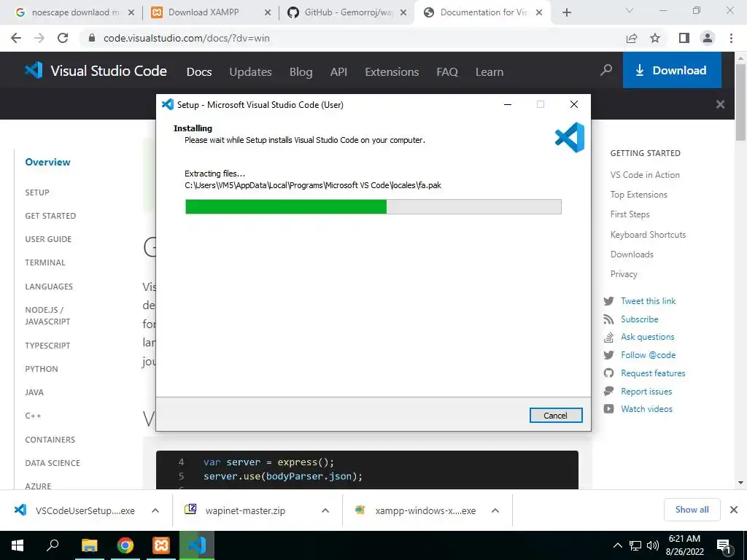
Task: Click the page vertical scrollbar thumb
Action: coord(740,102)
